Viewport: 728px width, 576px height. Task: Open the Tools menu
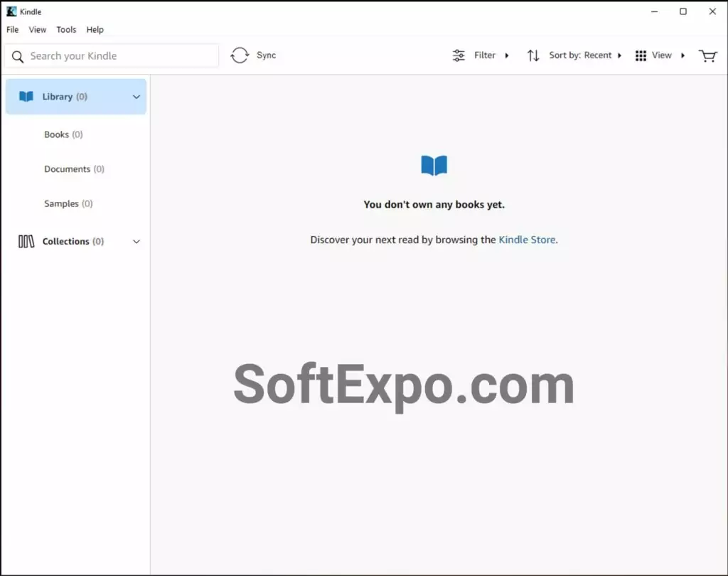(66, 30)
